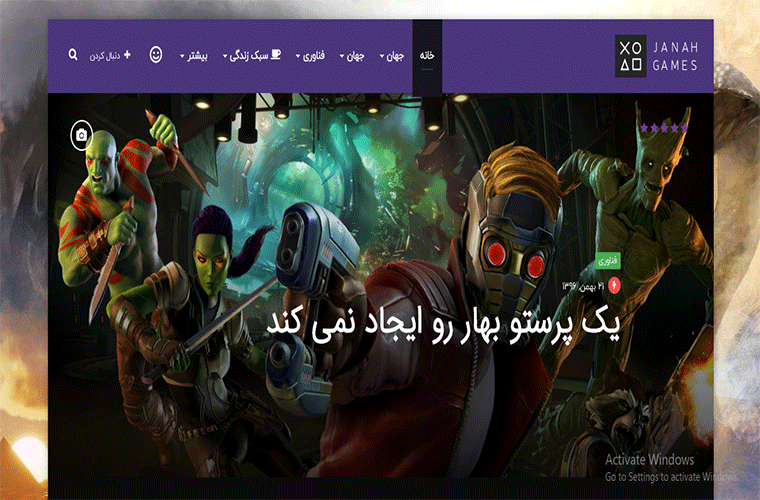760x500 pixels.
Task: Click the green فناوری category tag
Action: (x=608, y=260)
